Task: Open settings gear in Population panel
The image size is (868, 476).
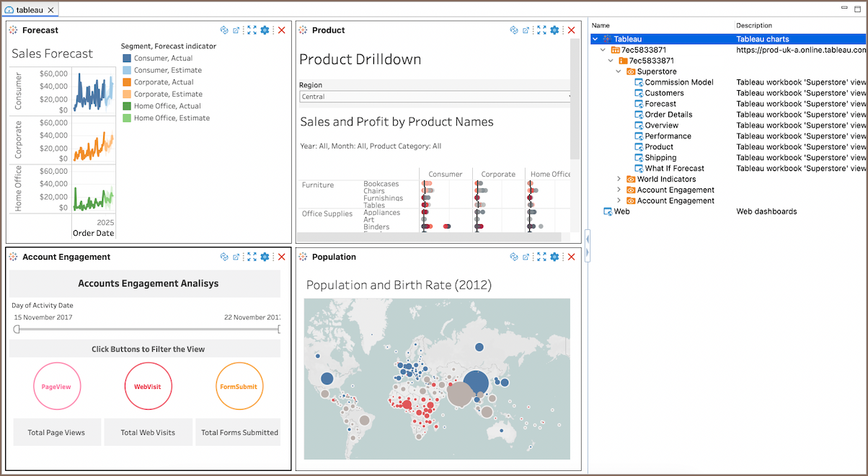Action: pyautogui.click(x=554, y=257)
